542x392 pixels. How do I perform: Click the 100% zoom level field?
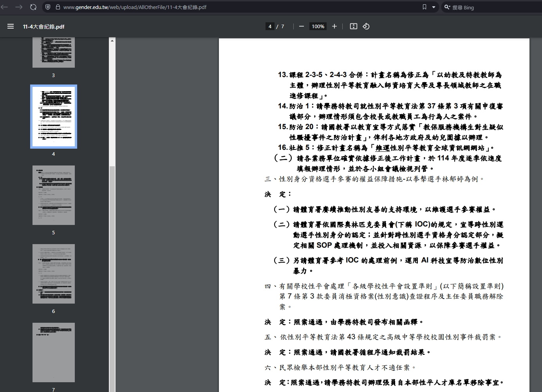coord(318,26)
